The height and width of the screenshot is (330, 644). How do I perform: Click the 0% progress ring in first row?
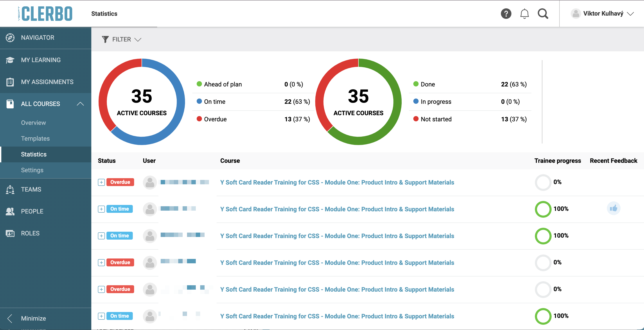click(543, 182)
